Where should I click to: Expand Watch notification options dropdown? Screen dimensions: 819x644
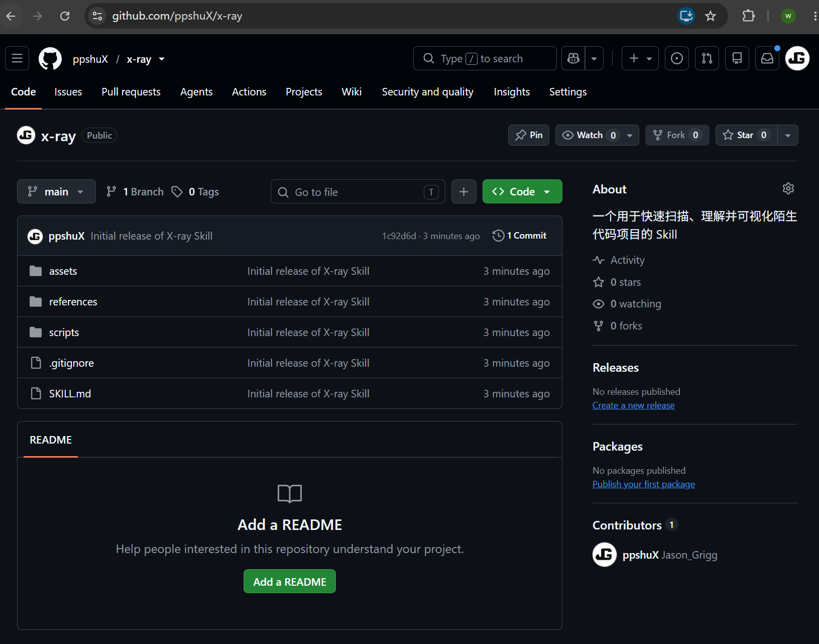tap(630, 135)
